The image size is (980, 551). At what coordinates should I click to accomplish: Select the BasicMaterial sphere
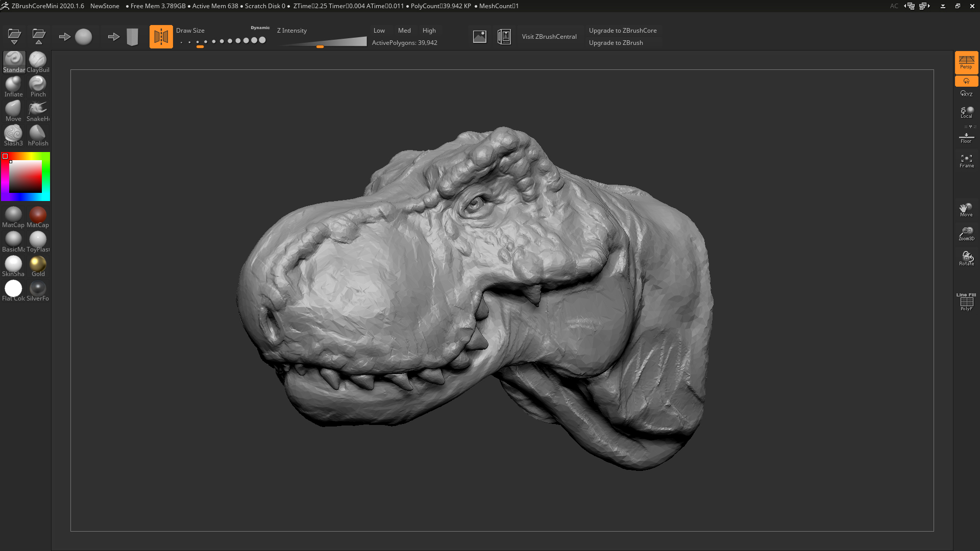click(x=13, y=242)
